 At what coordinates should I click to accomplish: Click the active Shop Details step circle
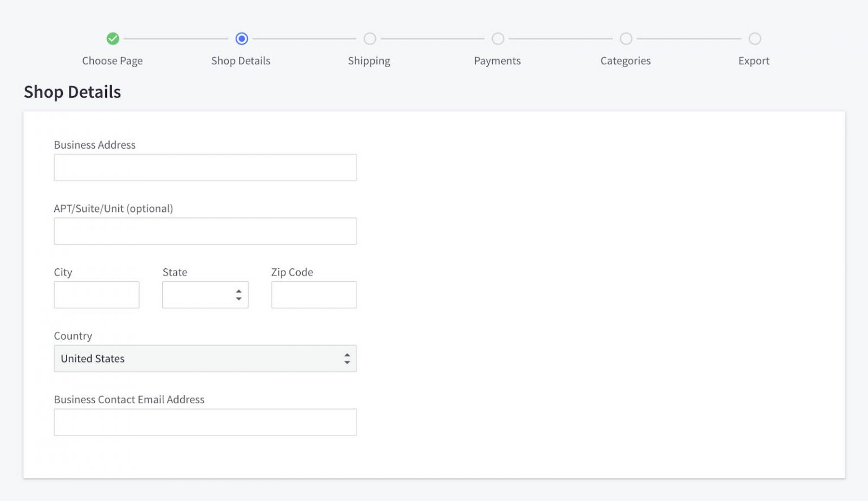pos(241,38)
